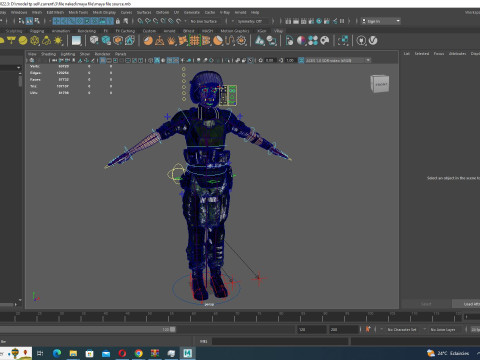
Task: Click the view cube in viewport
Action: coord(379,84)
